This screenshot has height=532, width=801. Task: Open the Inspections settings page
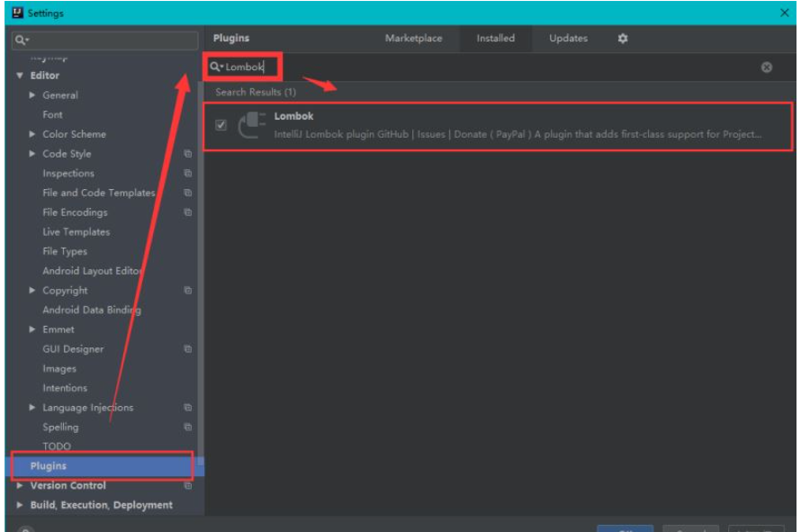tap(68, 173)
